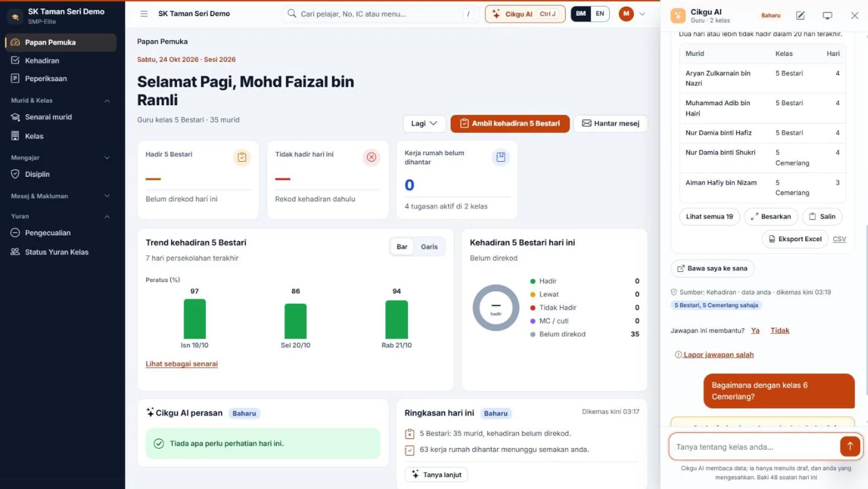
Task: Open Status Yuran Kelas
Action: click(61, 252)
